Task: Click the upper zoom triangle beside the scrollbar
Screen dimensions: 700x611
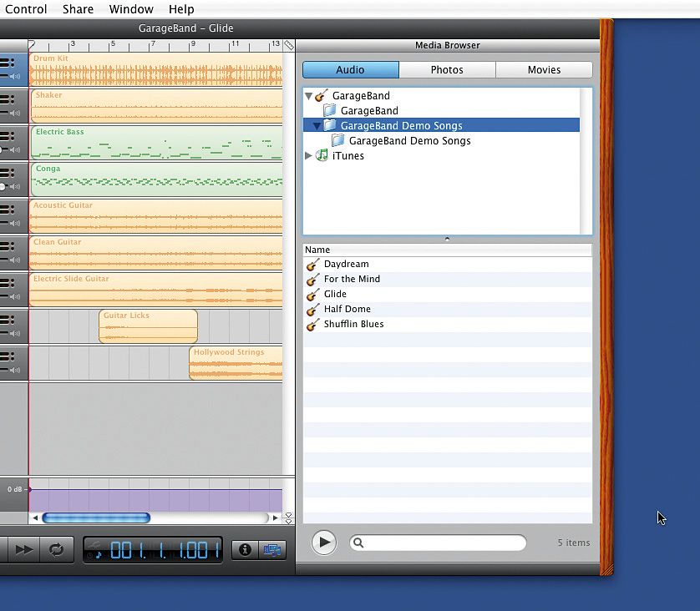Action: (x=288, y=515)
